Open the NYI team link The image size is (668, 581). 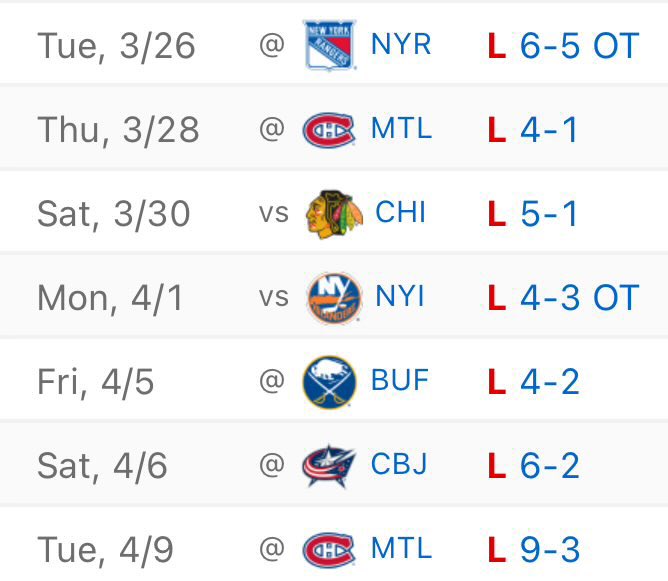click(400, 296)
